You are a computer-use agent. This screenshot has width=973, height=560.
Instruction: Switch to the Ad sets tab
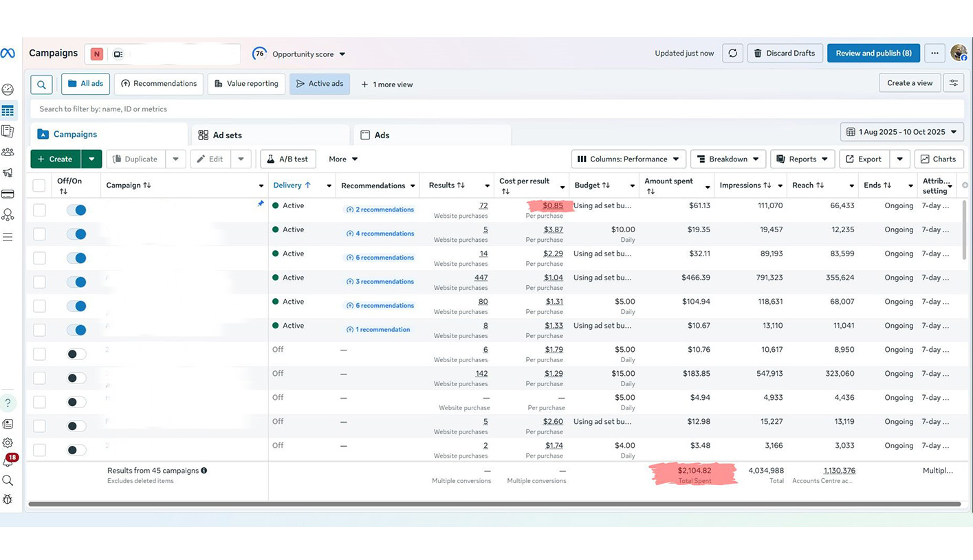tap(227, 135)
